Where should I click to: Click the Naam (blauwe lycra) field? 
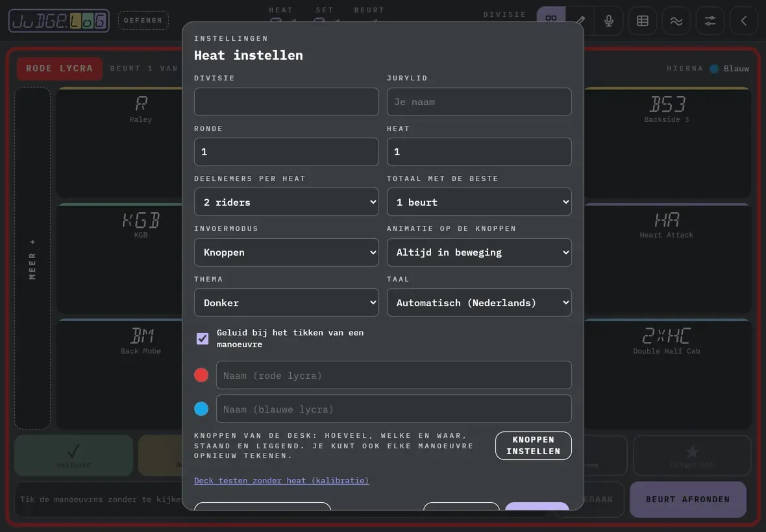pyautogui.click(x=394, y=409)
